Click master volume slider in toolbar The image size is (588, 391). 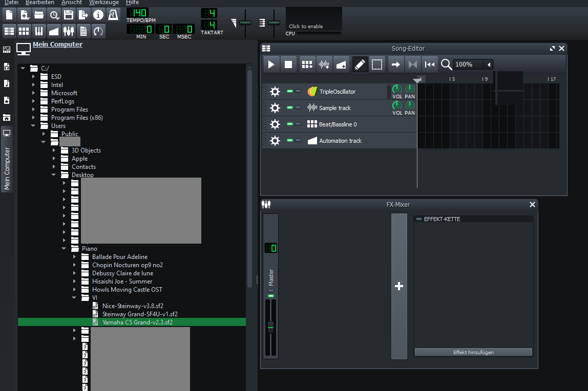(x=245, y=23)
